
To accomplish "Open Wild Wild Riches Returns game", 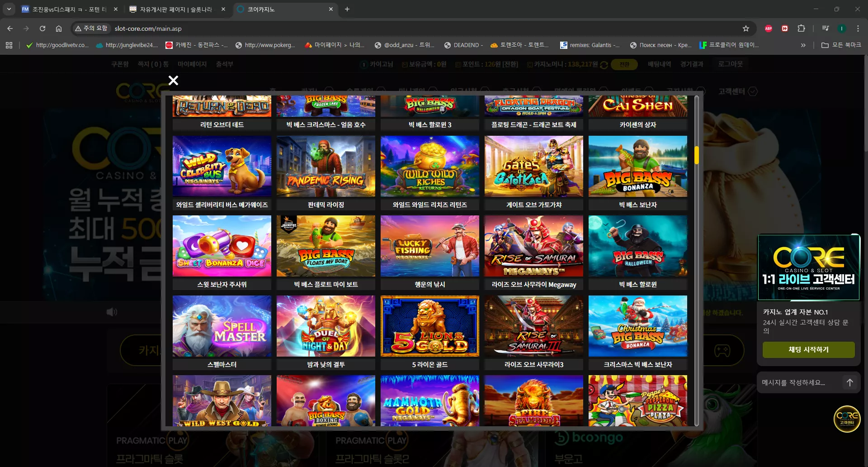I will [x=430, y=166].
